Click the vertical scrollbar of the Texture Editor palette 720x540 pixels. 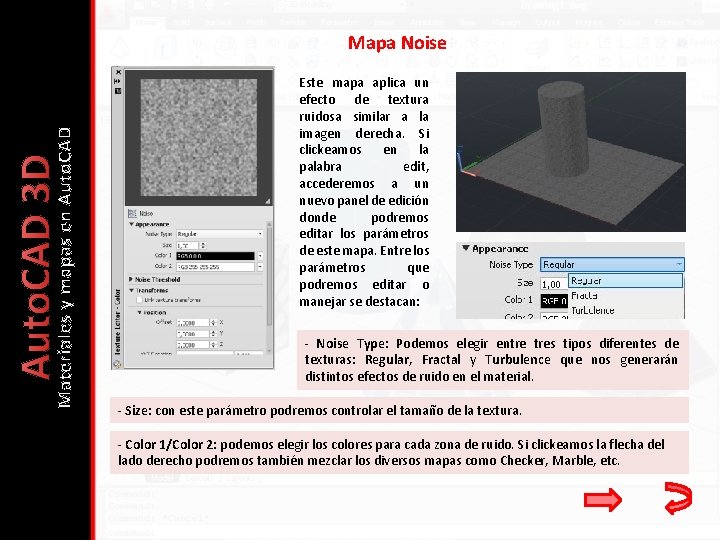269,287
